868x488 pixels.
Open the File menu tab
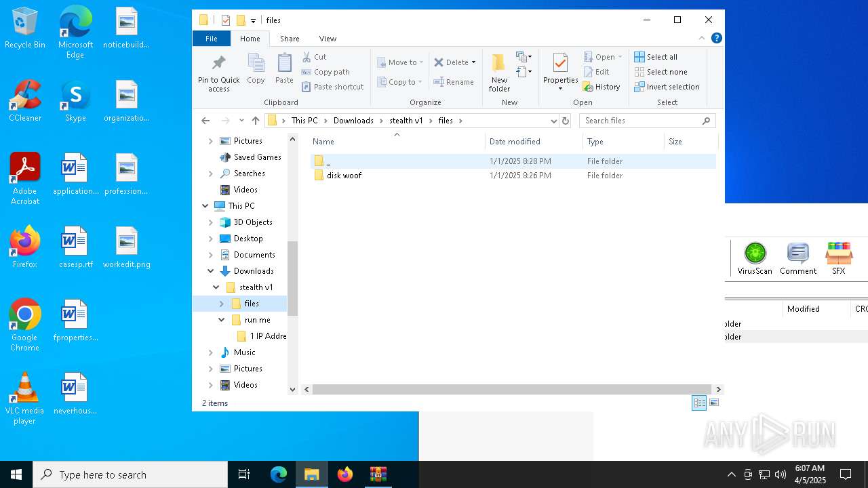click(212, 39)
